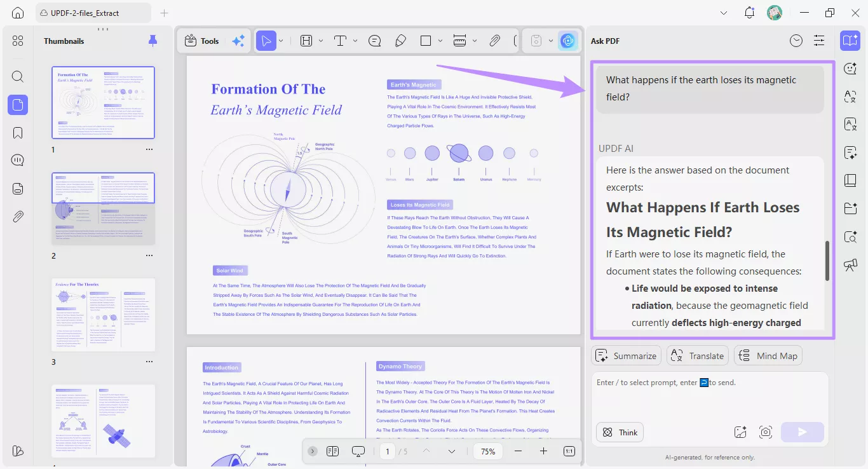Open the grid overview icon in left sidebar
The height and width of the screenshot is (469, 868).
pos(18,41)
